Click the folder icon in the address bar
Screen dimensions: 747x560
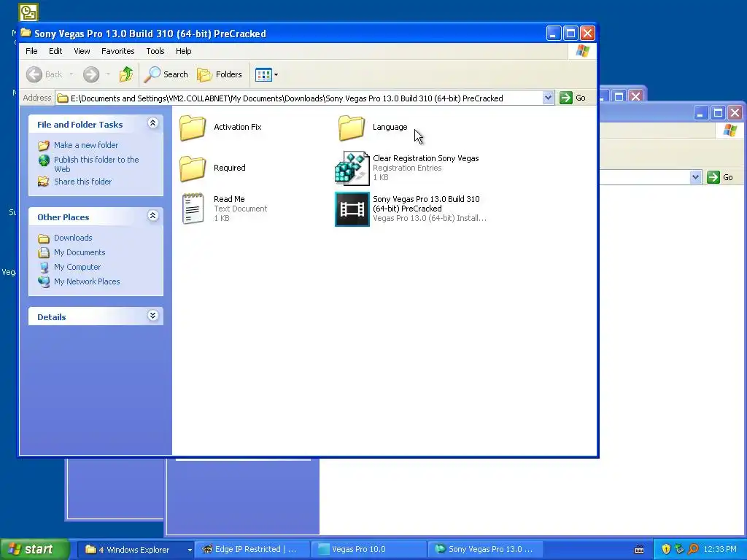(x=63, y=98)
